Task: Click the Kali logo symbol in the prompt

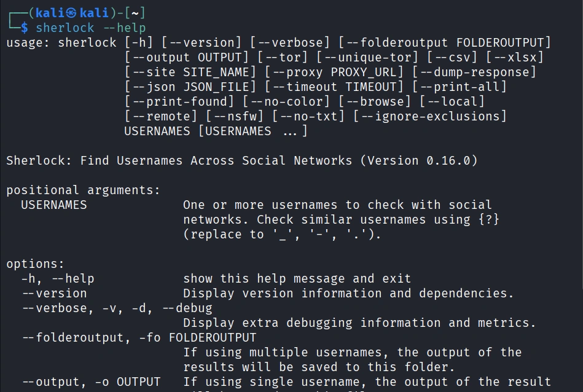Action: [71, 13]
